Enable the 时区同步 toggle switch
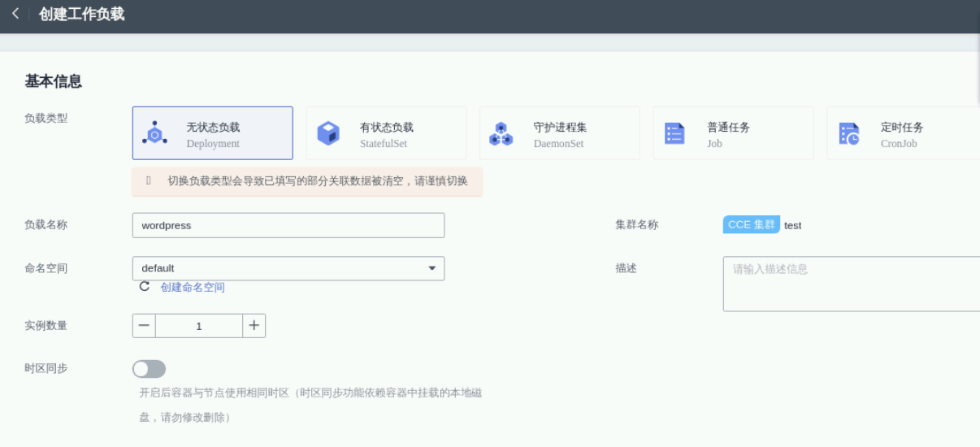Screen dimensions: 980x447 click(x=149, y=369)
